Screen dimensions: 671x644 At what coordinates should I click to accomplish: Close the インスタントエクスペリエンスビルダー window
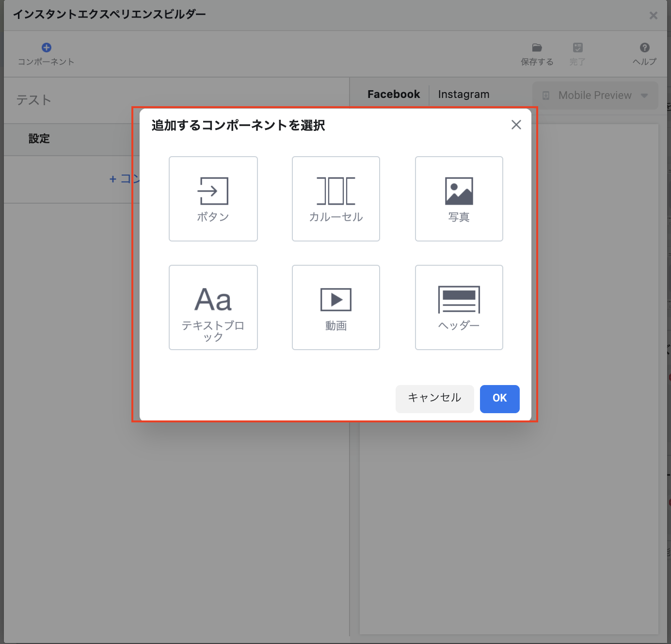click(x=653, y=16)
